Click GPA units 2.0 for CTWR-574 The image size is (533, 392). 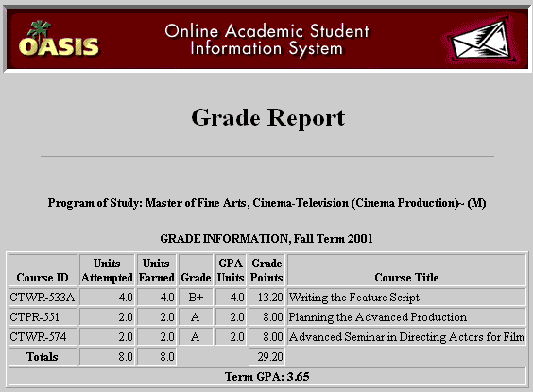tap(231, 336)
